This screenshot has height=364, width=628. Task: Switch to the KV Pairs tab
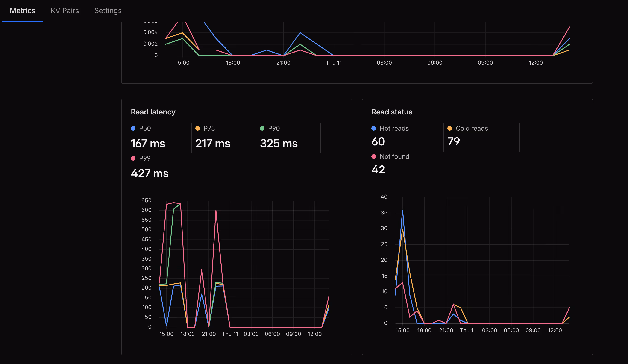[x=65, y=10]
